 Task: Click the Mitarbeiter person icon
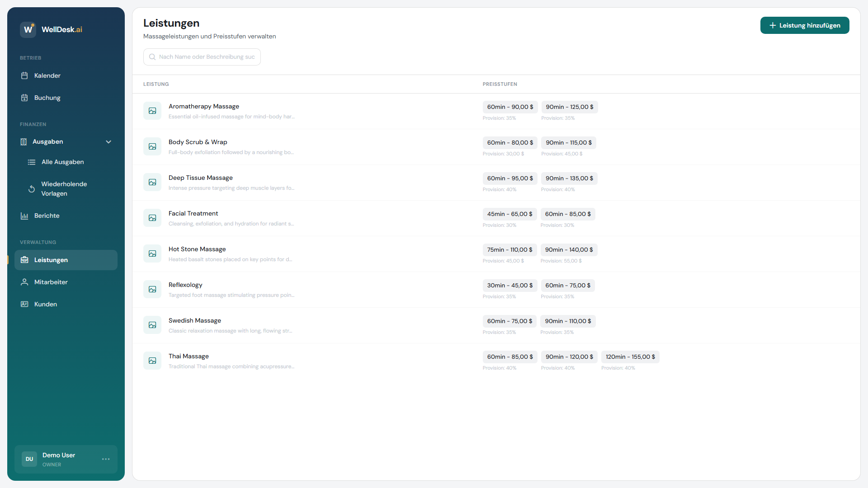(x=24, y=282)
